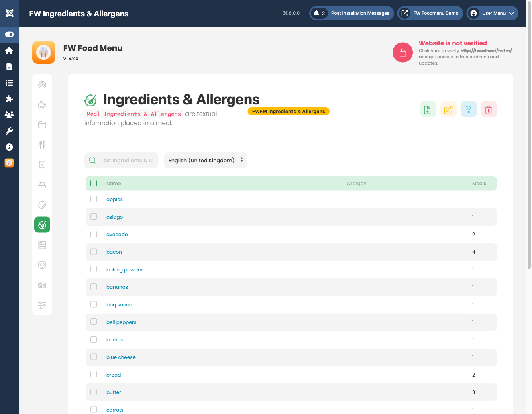Viewport: 532px width, 414px height.
Task: Expand the User Menu dropdown
Action: pos(492,13)
